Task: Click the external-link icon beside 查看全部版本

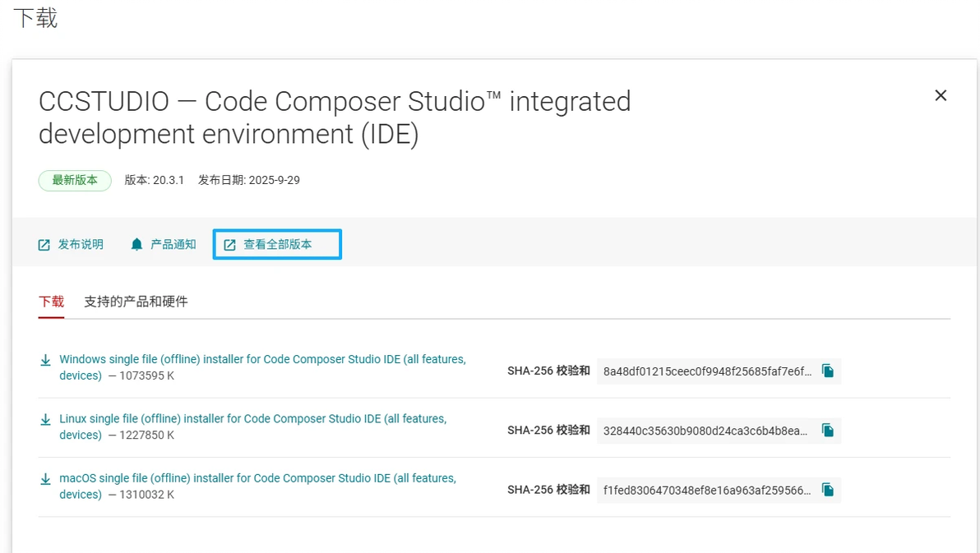Action: (230, 245)
